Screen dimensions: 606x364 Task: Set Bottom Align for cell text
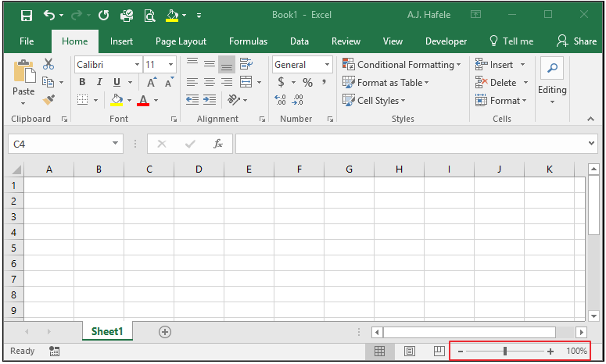(227, 64)
